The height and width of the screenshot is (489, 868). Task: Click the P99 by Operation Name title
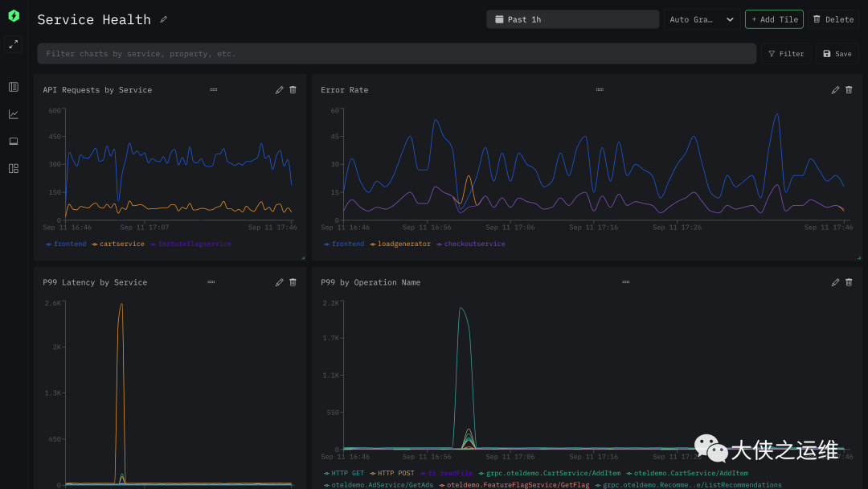(x=371, y=282)
